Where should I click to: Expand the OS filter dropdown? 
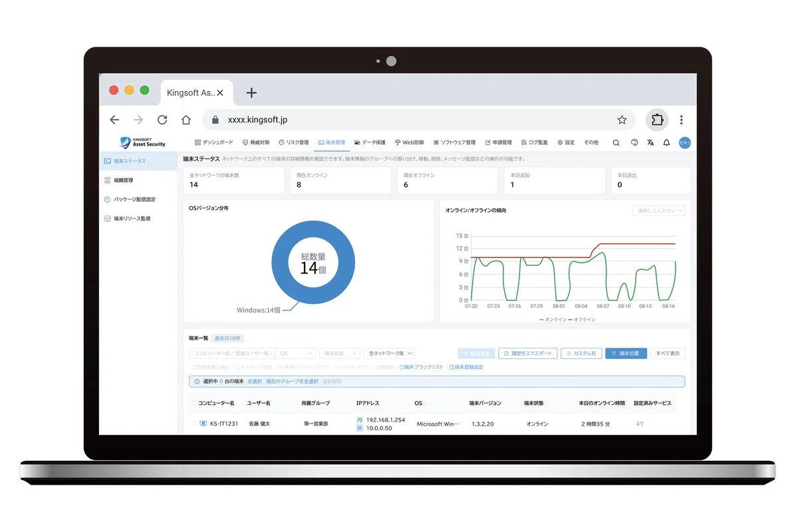click(x=295, y=354)
